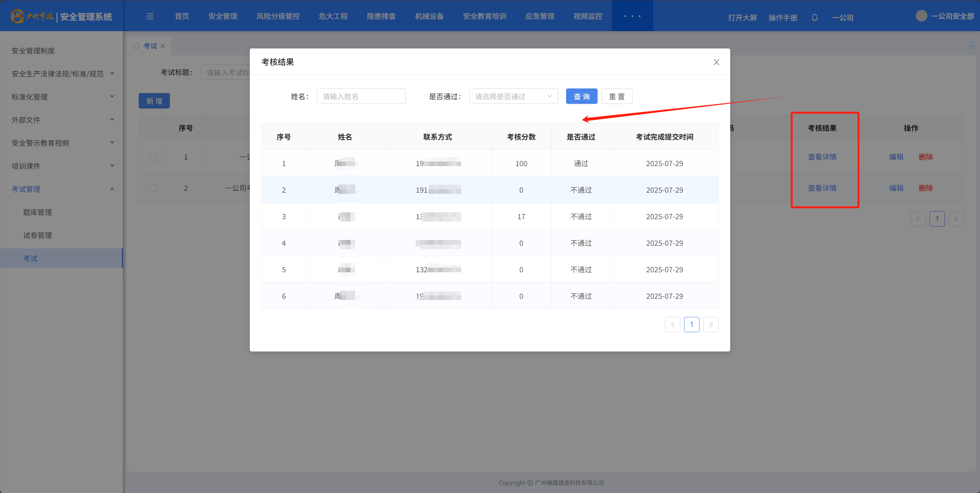
Task: Check the select-all header checkbox
Action: pyautogui.click(x=153, y=128)
